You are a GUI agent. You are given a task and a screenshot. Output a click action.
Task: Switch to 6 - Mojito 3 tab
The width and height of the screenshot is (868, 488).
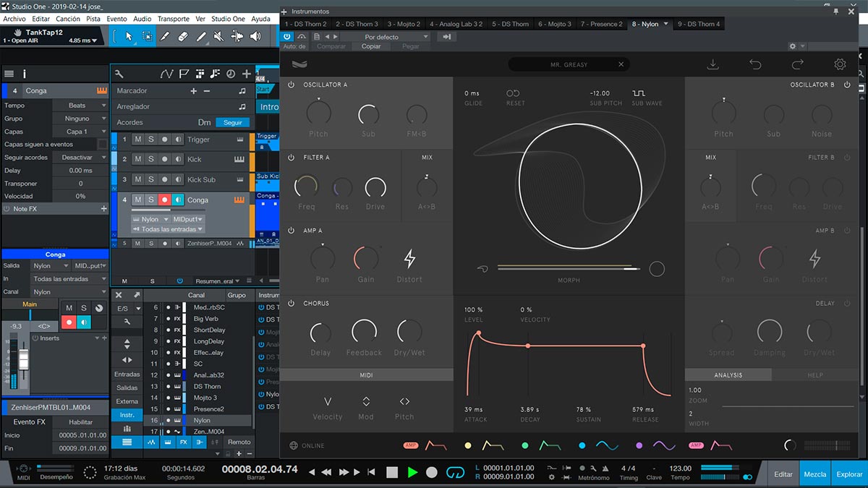555,24
